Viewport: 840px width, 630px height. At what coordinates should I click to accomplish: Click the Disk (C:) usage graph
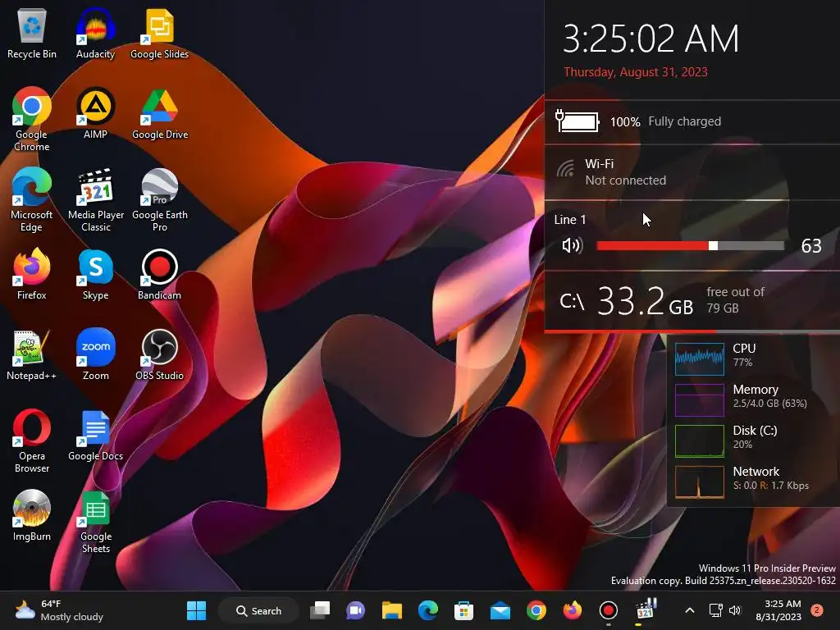(x=700, y=441)
